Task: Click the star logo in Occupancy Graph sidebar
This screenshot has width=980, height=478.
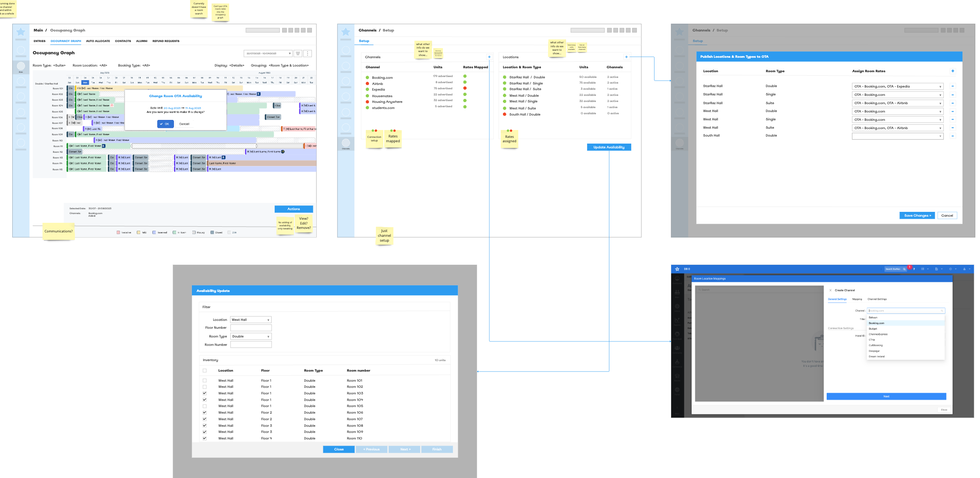Action: click(x=21, y=32)
